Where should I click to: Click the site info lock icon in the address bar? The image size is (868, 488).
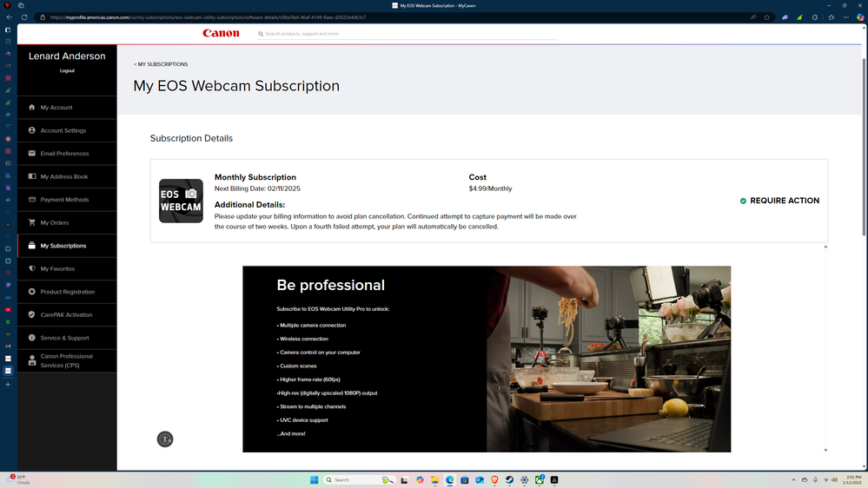43,17
